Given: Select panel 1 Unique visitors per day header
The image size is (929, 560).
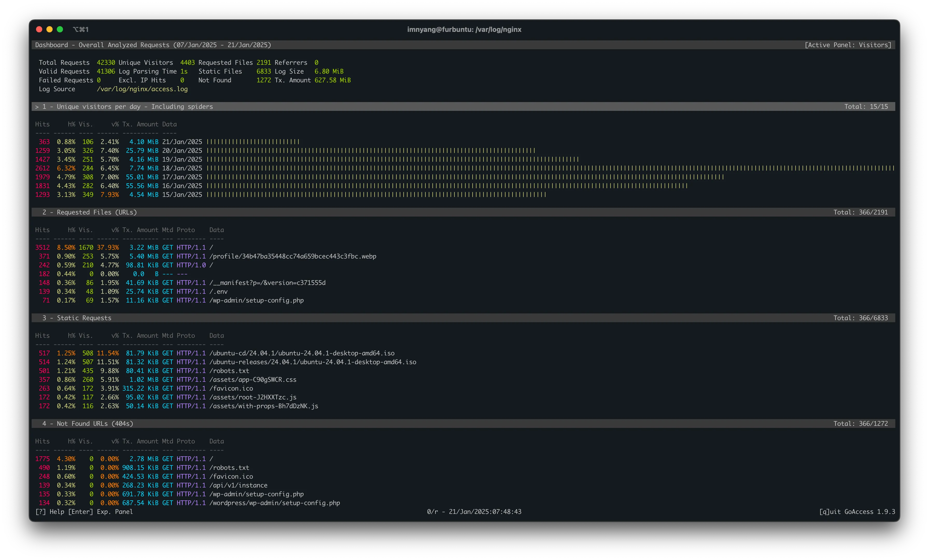Looking at the screenshot, I should click(463, 107).
